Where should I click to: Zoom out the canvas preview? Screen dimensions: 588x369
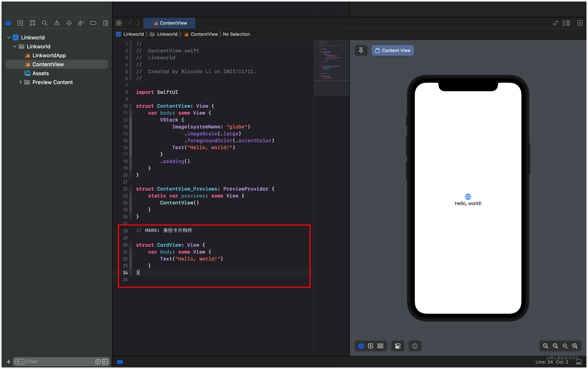[546, 346]
